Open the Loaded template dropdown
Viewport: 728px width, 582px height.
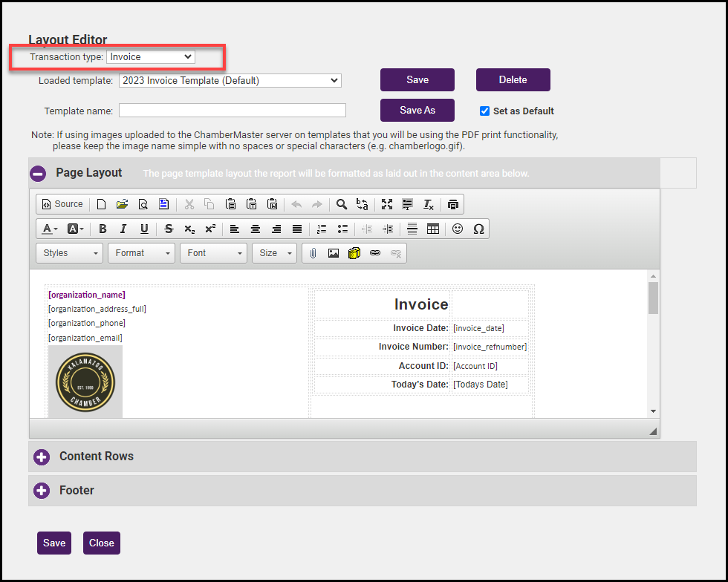point(230,80)
